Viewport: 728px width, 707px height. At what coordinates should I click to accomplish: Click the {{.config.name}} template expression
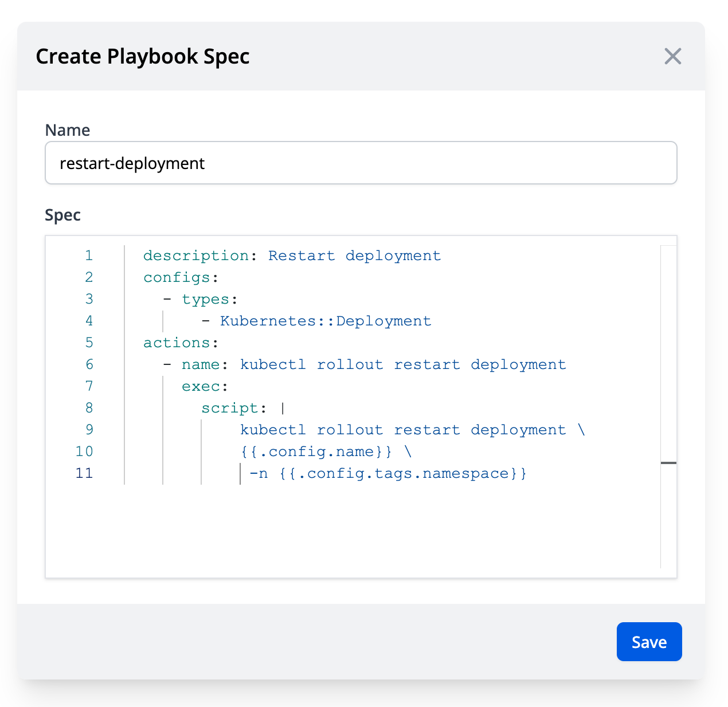(x=316, y=451)
